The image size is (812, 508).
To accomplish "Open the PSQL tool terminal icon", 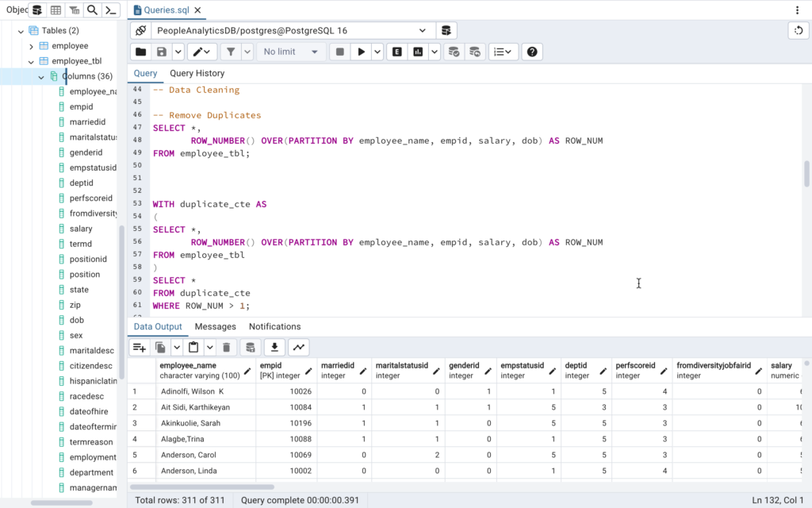I will pyautogui.click(x=112, y=10).
